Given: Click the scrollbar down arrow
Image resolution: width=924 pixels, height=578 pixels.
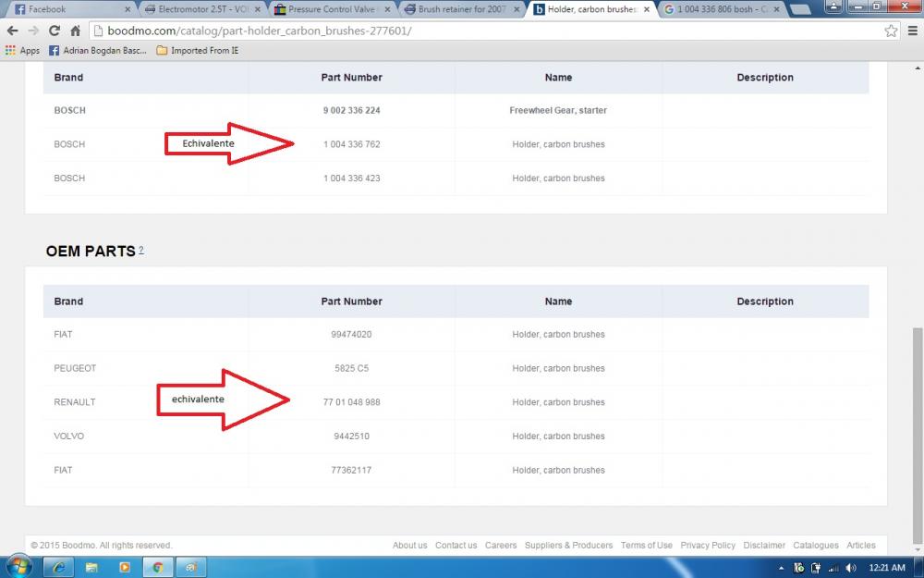Looking at the screenshot, I should click(x=918, y=551).
